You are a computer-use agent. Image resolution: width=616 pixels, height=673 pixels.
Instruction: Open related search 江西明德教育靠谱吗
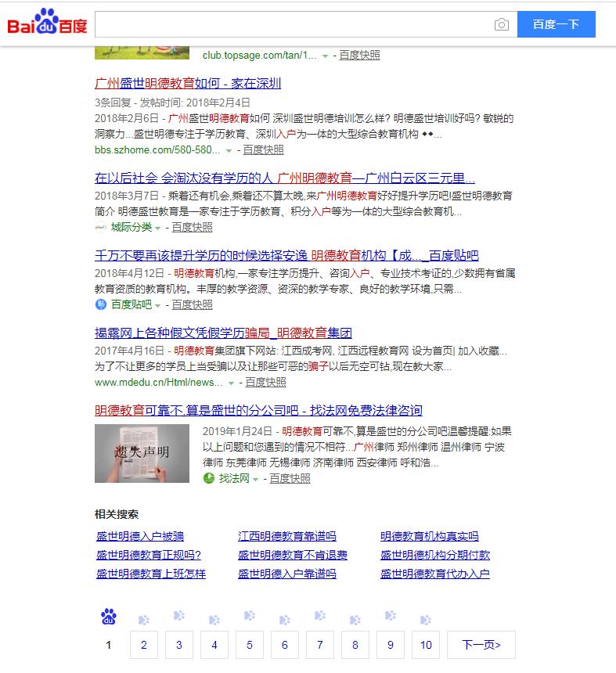[287, 536]
